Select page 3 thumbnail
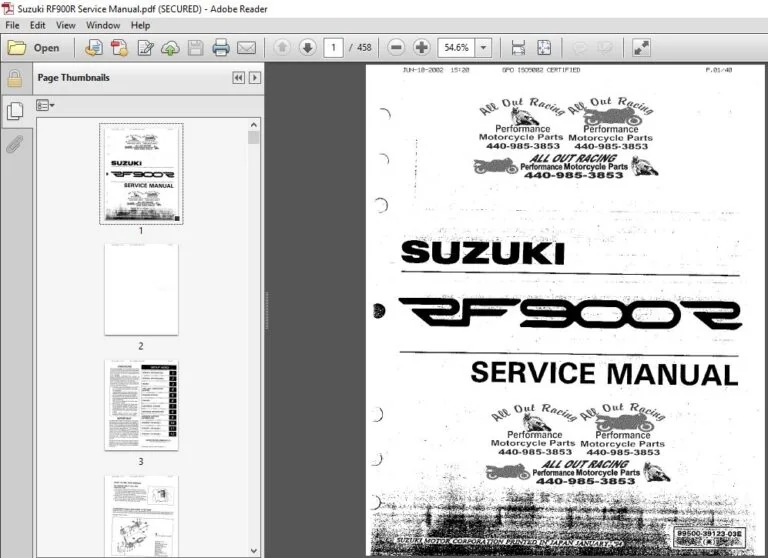Screen dimensions: 768x558 [x=141, y=405]
